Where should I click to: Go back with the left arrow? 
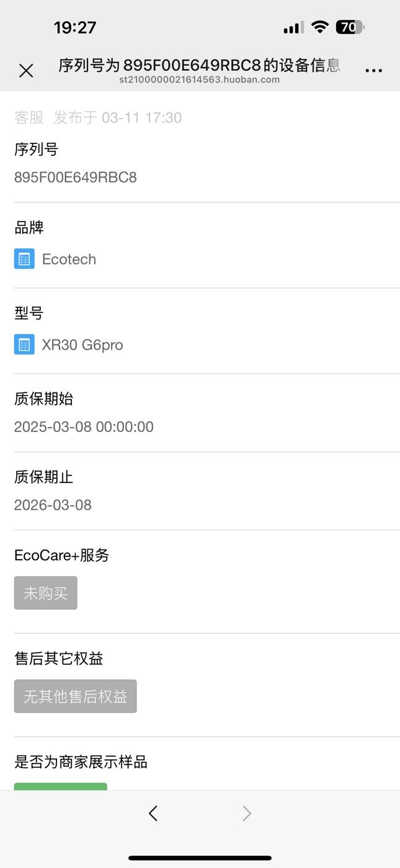coord(153,813)
